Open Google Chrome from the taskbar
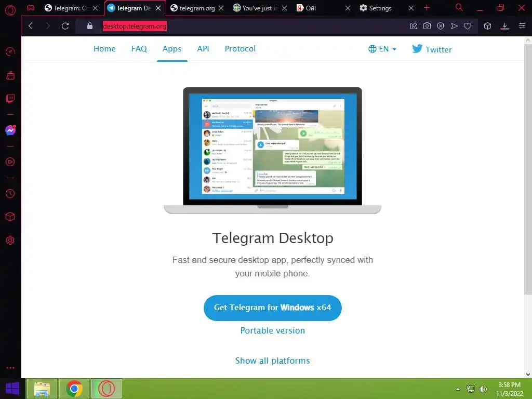532x399 pixels. coord(74,389)
